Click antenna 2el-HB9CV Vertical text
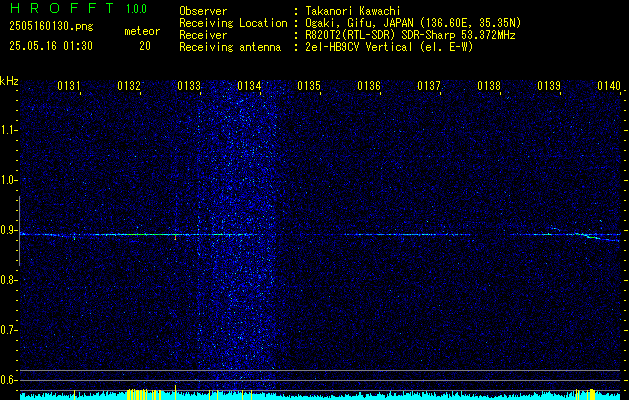This screenshot has width=629, height=400. point(359,47)
